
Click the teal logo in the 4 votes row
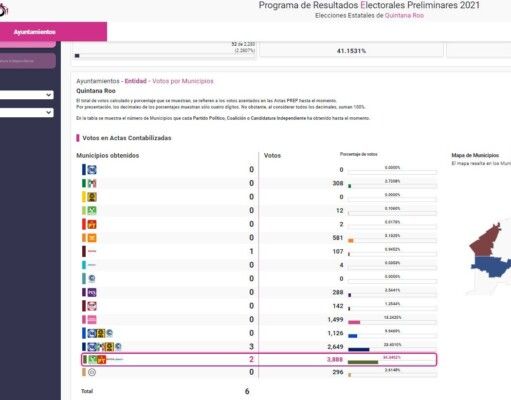92,265
